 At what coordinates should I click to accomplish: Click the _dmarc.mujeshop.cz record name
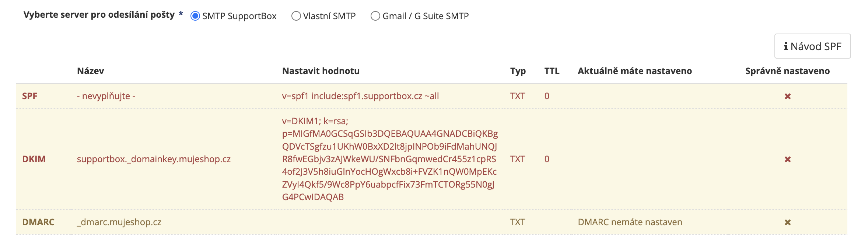119,222
